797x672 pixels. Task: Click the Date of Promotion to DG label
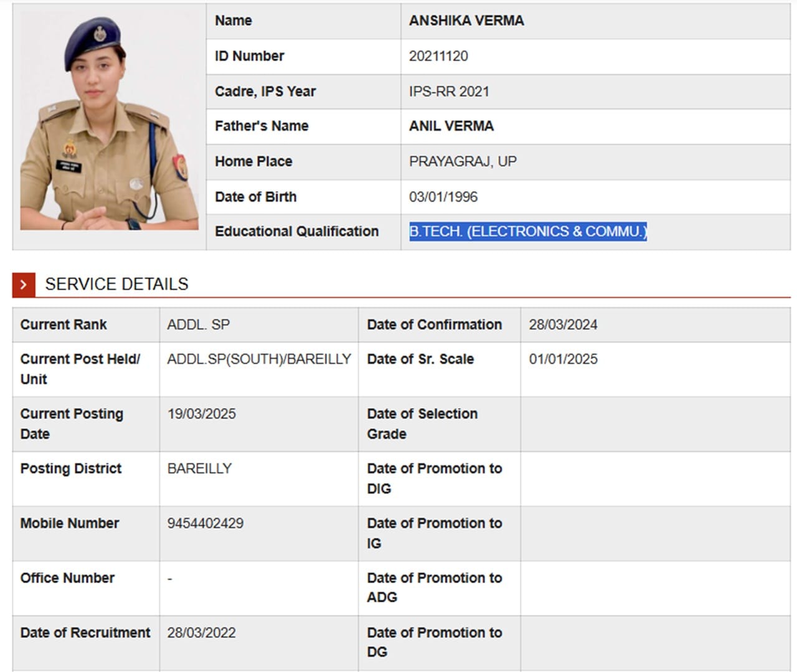(x=434, y=642)
